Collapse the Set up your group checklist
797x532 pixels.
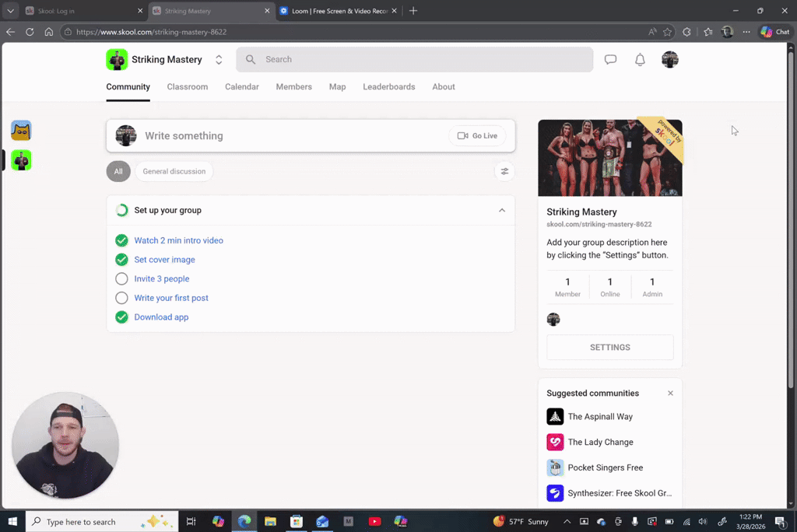(x=502, y=210)
